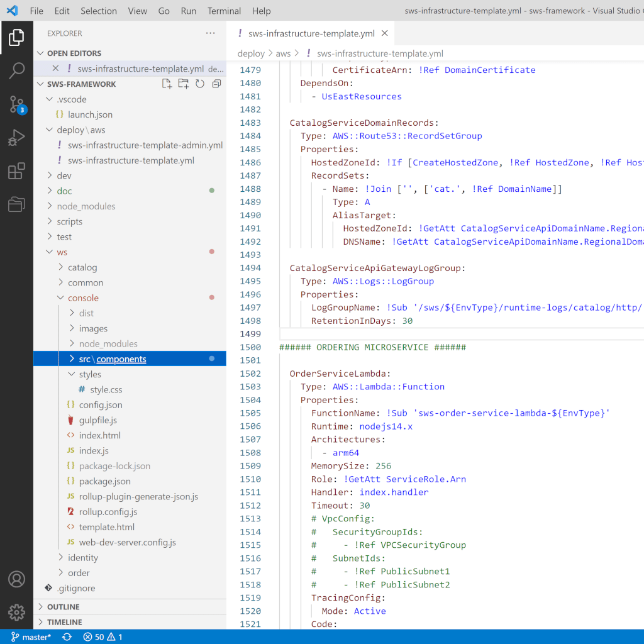The width and height of the screenshot is (644, 644).
Task: Open Run and Debug view
Action: click(16, 138)
